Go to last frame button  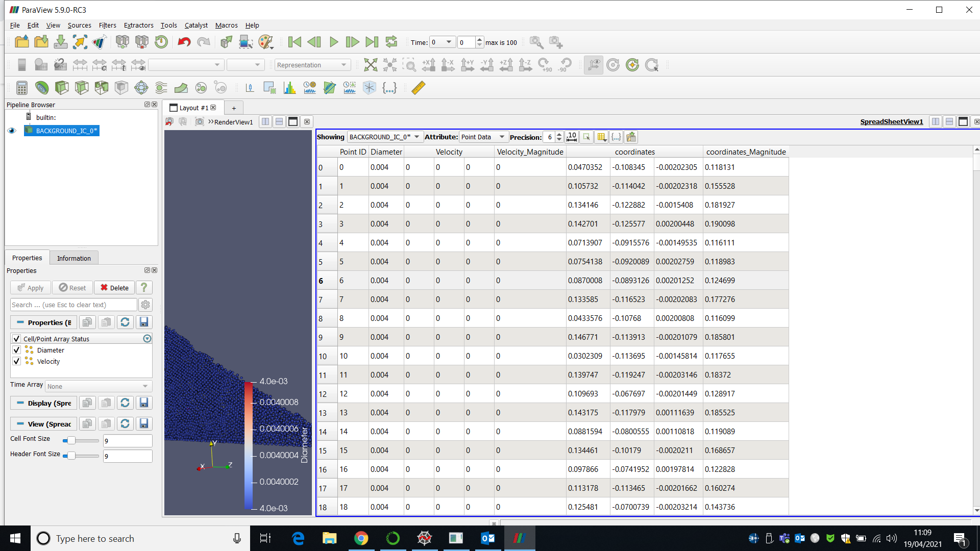[372, 42]
